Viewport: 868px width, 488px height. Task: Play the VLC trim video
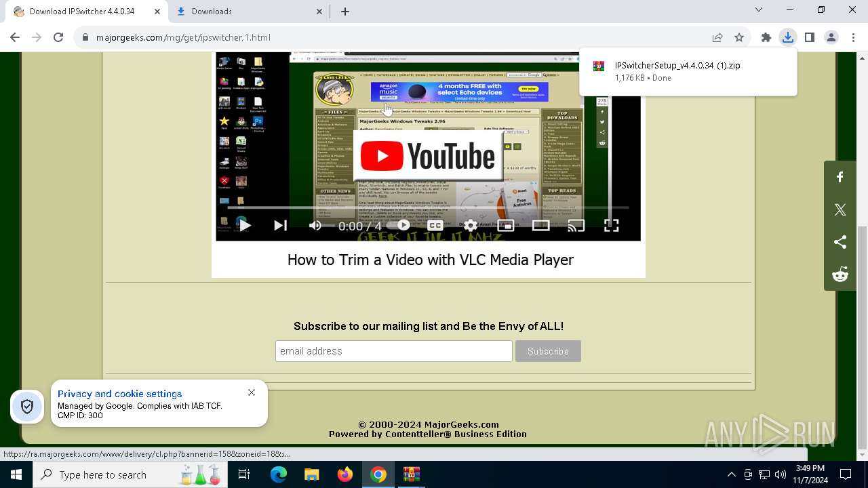[x=245, y=226]
